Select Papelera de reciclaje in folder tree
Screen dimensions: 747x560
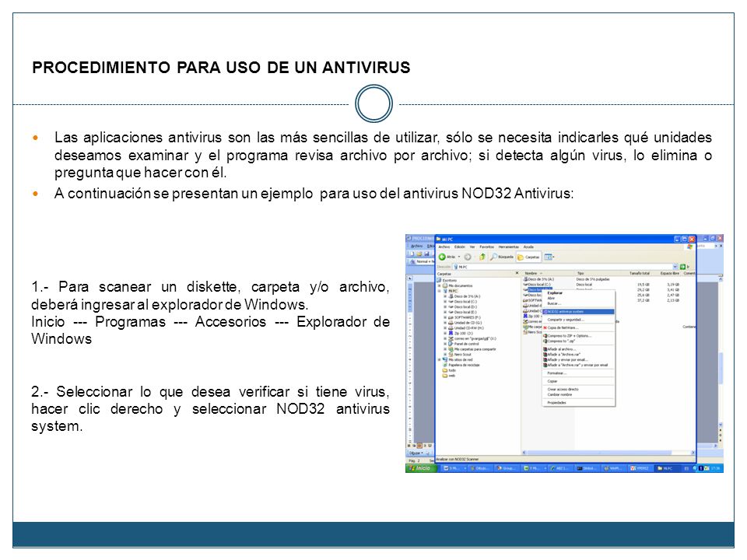[x=461, y=365]
